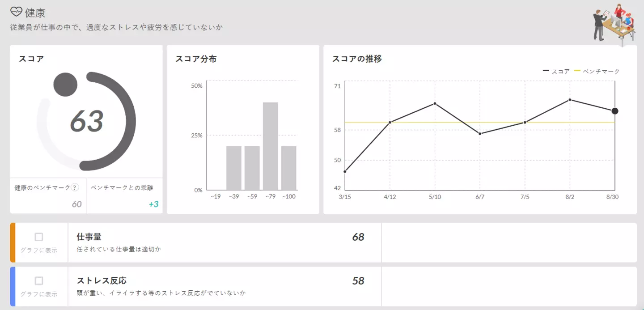This screenshot has width=644, height=310.
Task: Click the yellow ベンチマーク legend marker
Action: 577,71
